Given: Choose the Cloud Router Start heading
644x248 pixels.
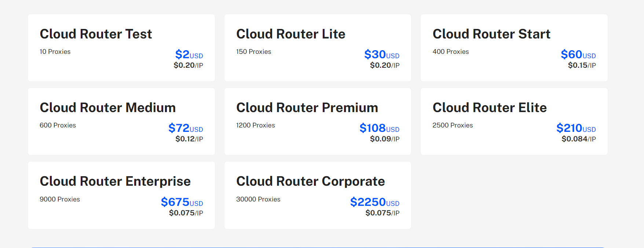Looking at the screenshot, I should pyautogui.click(x=491, y=34).
